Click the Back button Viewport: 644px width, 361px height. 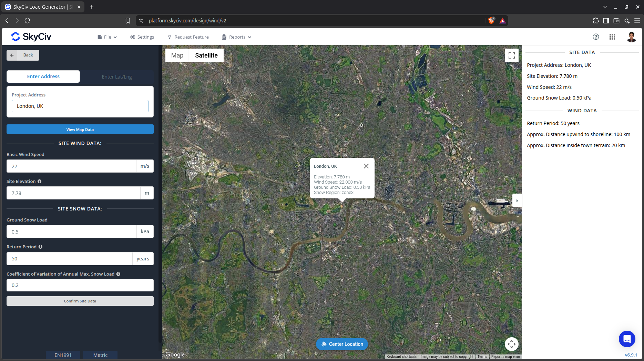coord(23,55)
